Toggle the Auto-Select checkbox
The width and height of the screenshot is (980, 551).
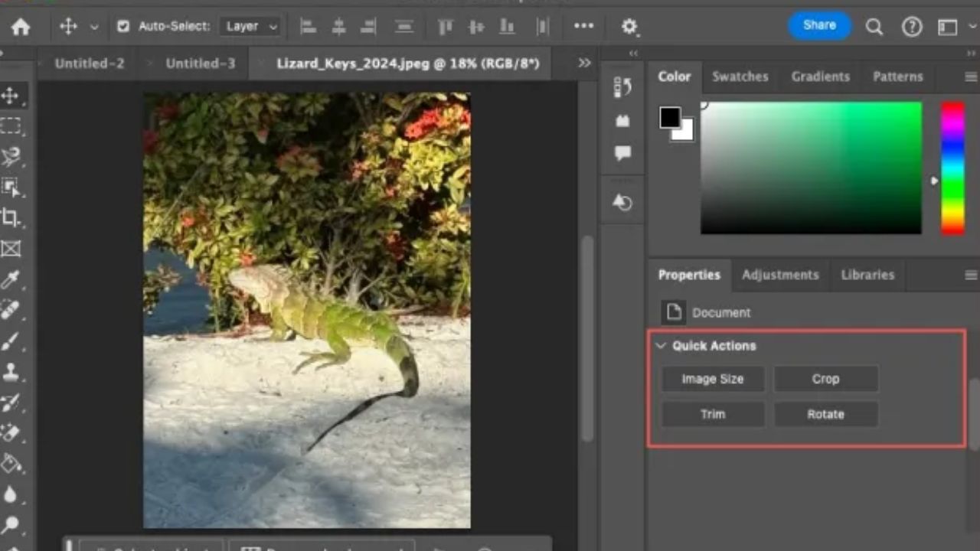(x=123, y=27)
